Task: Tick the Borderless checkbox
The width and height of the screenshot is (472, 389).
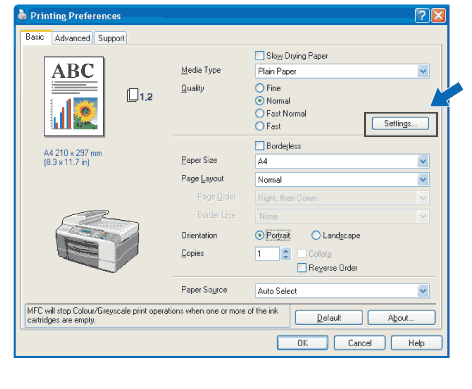Action: (259, 146)
